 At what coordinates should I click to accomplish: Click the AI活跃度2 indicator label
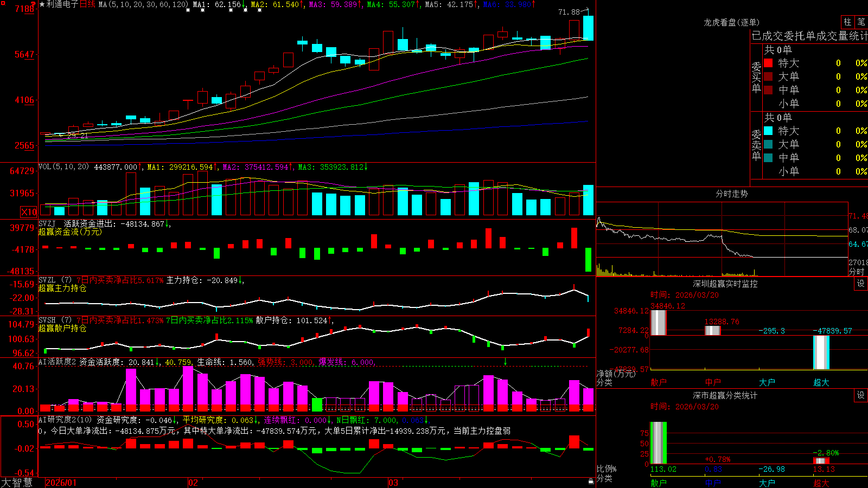click(58, 362)
